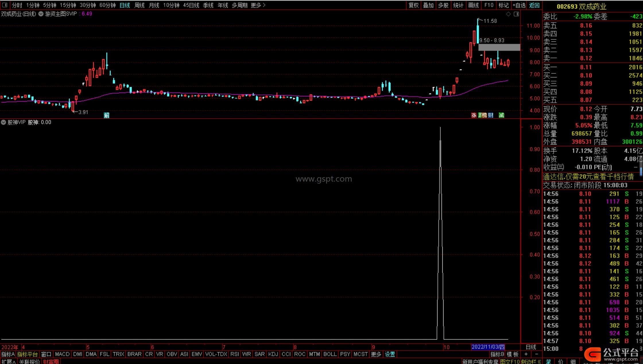643x364 pixels.
Task: Click the 统计 statistics button
Action: coord(458,5)
